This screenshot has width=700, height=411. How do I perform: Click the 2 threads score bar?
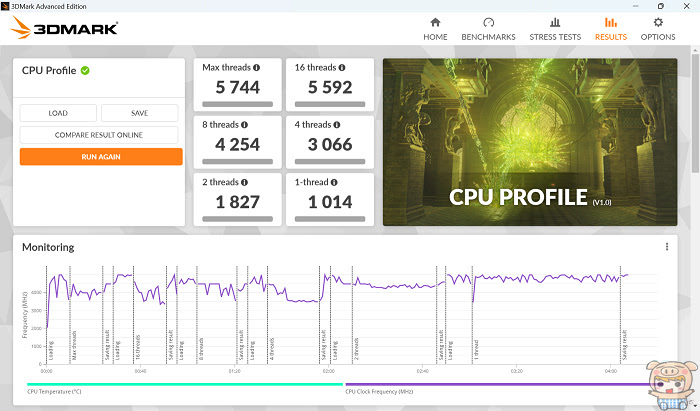coord(238,219)
